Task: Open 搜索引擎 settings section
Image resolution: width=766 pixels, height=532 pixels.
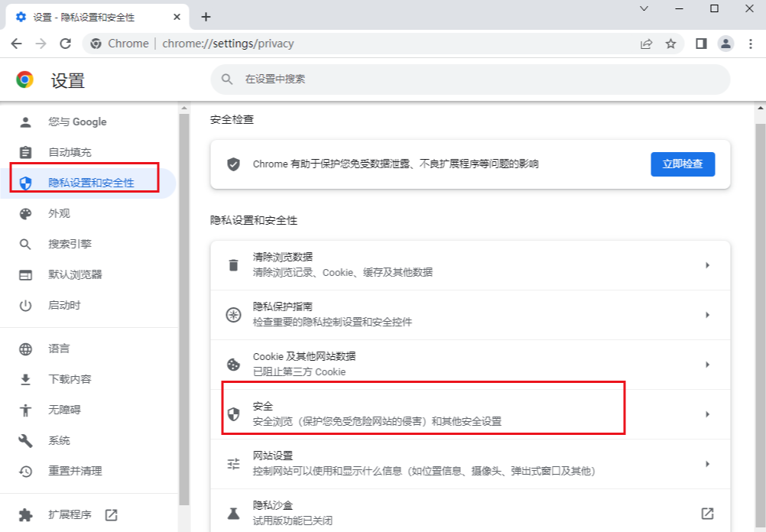Action: point(89,244)
